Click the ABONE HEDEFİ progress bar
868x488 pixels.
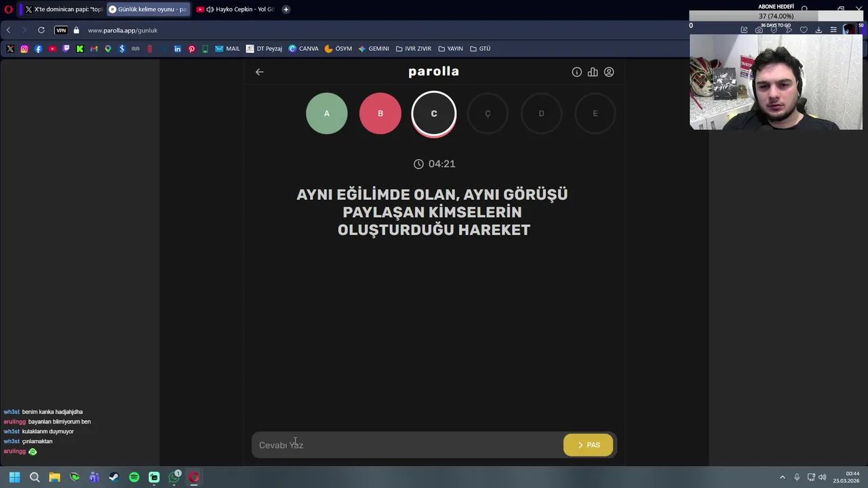(x=776, y=16)
